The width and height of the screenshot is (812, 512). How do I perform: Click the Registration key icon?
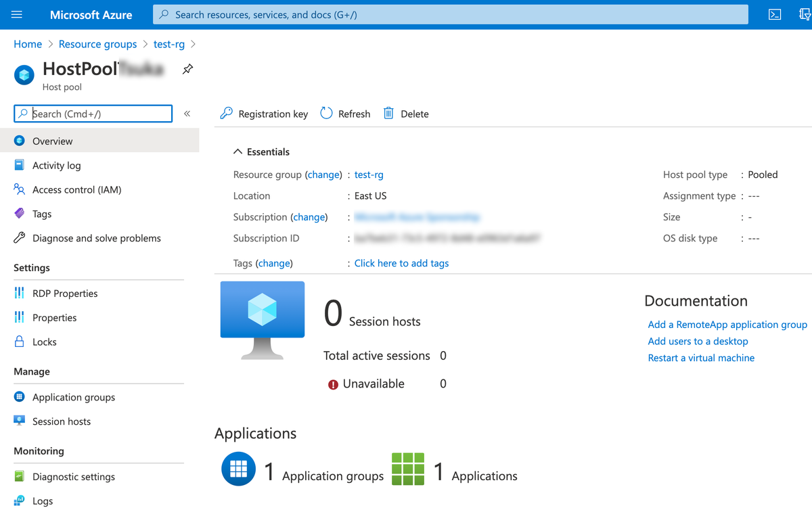pos(227,114)
